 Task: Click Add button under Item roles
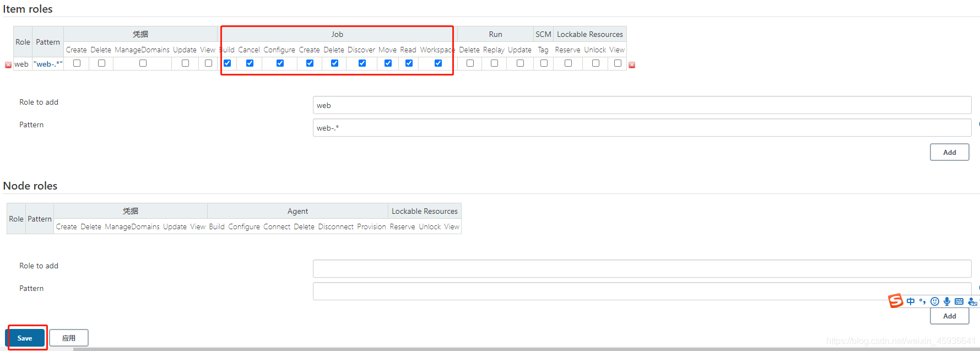point(950,152)
